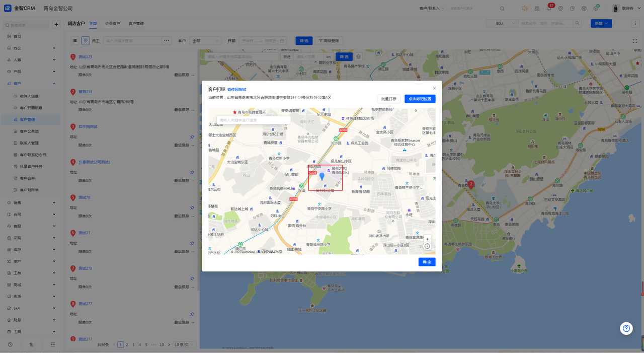This screenshot has height=353, width=644.
Task: Open 批量客户任务 in the sidebar
Action: (31, 166)
